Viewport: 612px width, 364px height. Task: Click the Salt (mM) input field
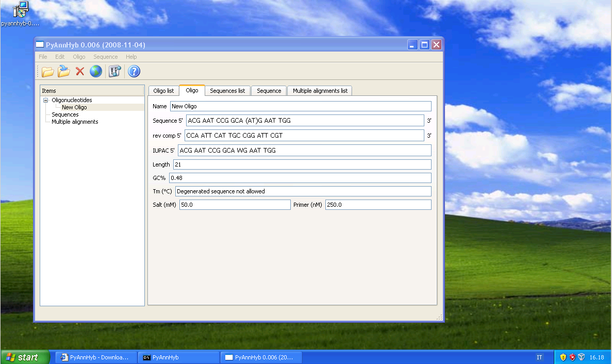point(235,205)
